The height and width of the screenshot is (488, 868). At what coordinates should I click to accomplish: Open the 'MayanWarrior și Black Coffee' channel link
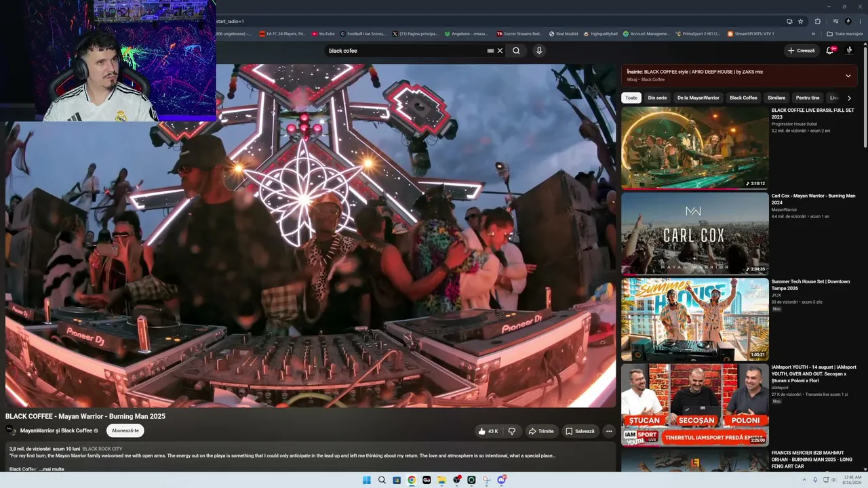coord(56,430)
